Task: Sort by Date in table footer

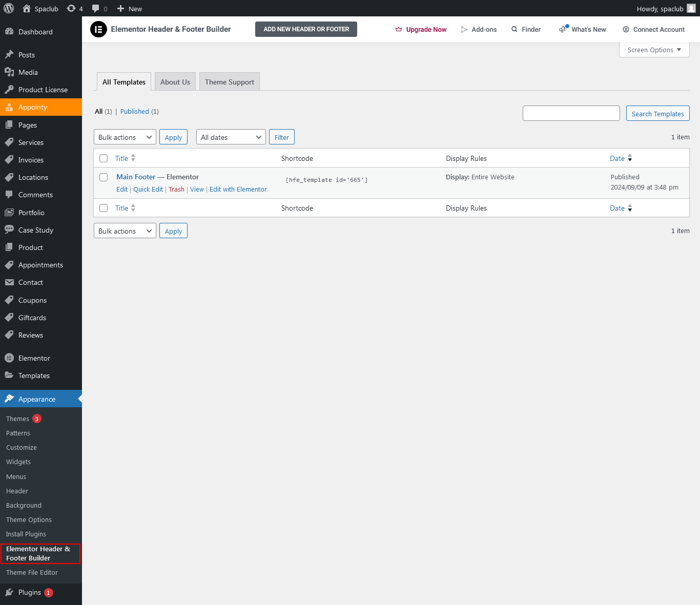Action: click(621, 208)
